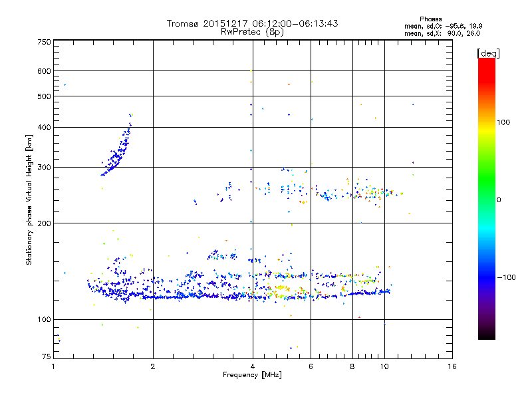The image size is (532, 399).
Task: Click the y-axis tick label '750'
Action: tap(44, 42)
